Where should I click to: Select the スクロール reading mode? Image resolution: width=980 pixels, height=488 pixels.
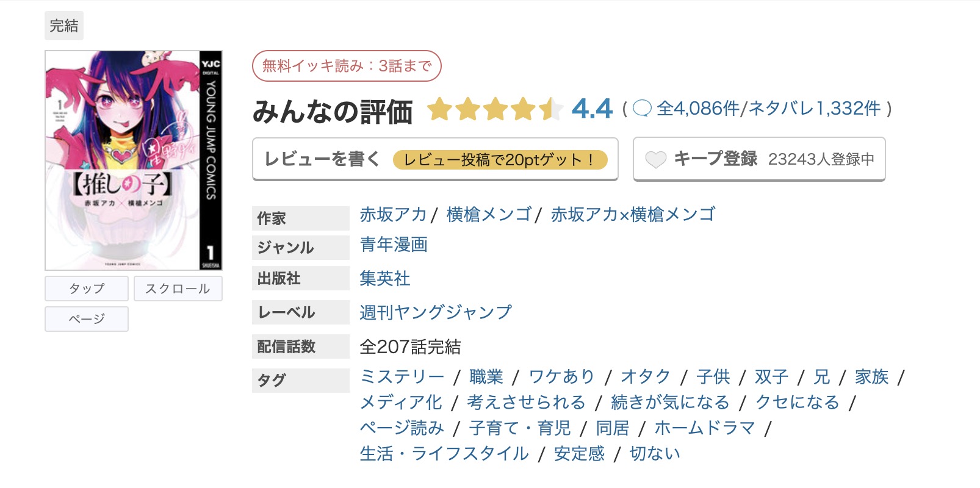point(178,288)
